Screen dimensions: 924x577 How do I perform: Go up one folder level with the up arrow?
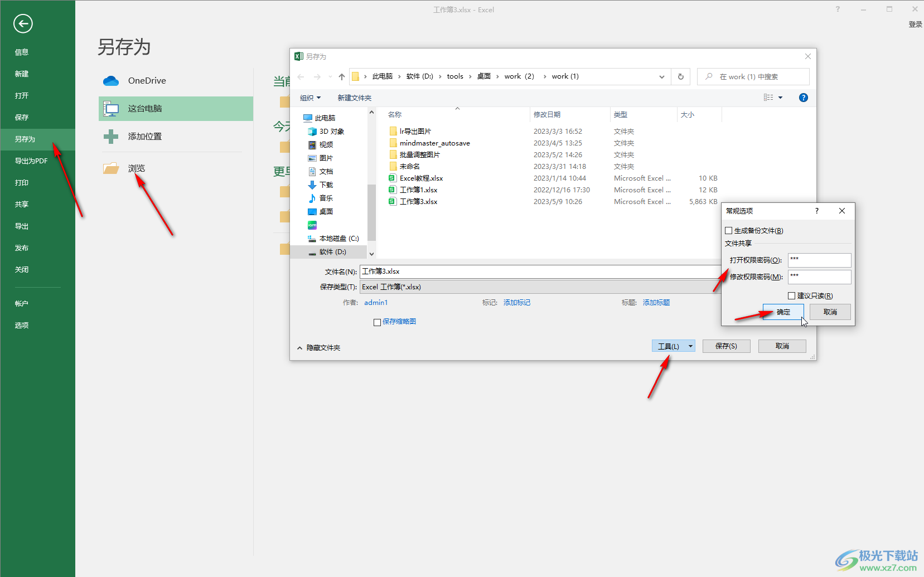[341, 76]
